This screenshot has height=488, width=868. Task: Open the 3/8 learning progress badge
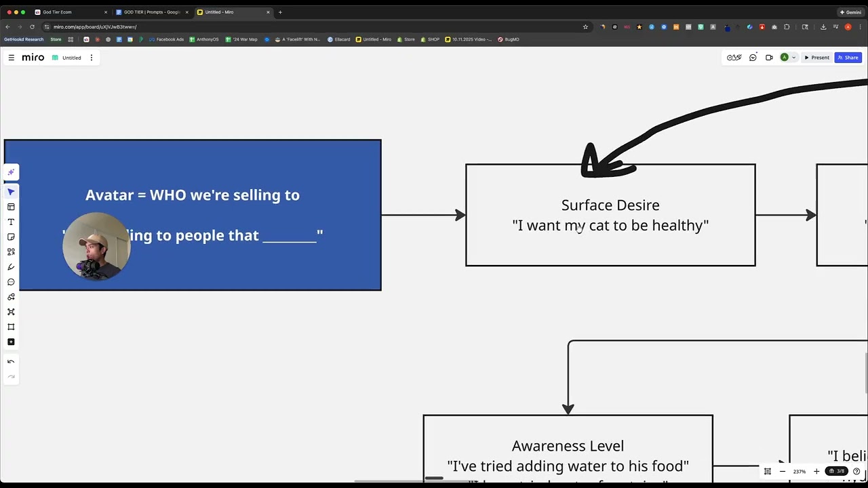pyautogui.click(x=837, y=471)
